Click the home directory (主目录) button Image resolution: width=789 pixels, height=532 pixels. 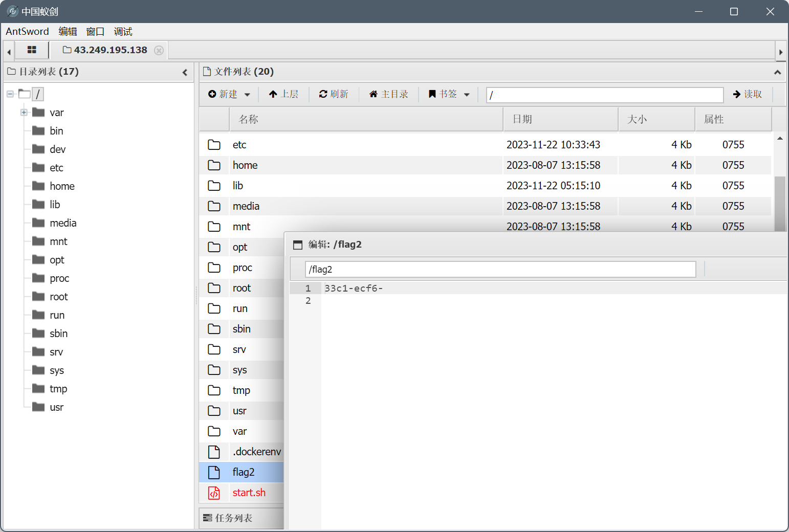point(389,94)
